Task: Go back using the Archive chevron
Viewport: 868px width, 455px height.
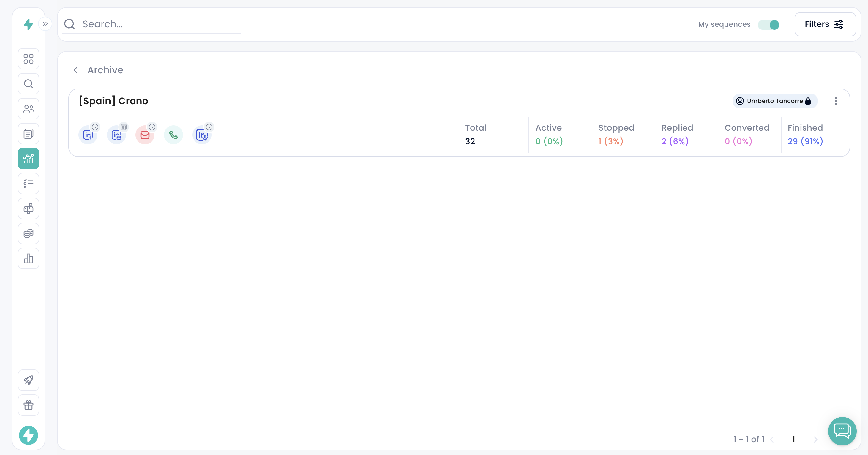Action: point(76,70)
